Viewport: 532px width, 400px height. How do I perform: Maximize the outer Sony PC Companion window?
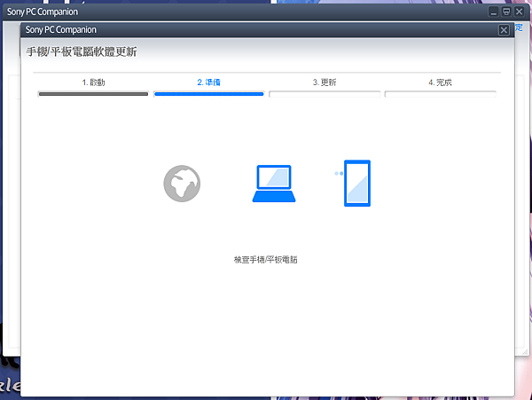(x=506, y=12)
